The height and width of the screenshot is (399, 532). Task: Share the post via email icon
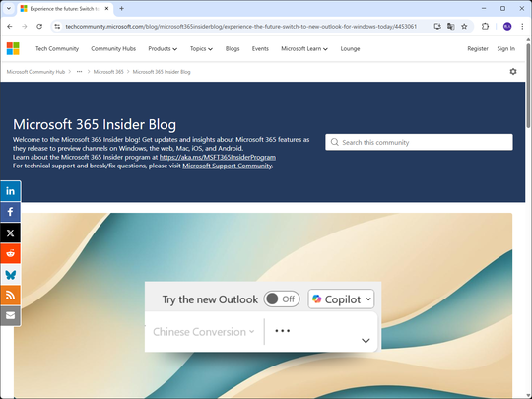point(10,316)
